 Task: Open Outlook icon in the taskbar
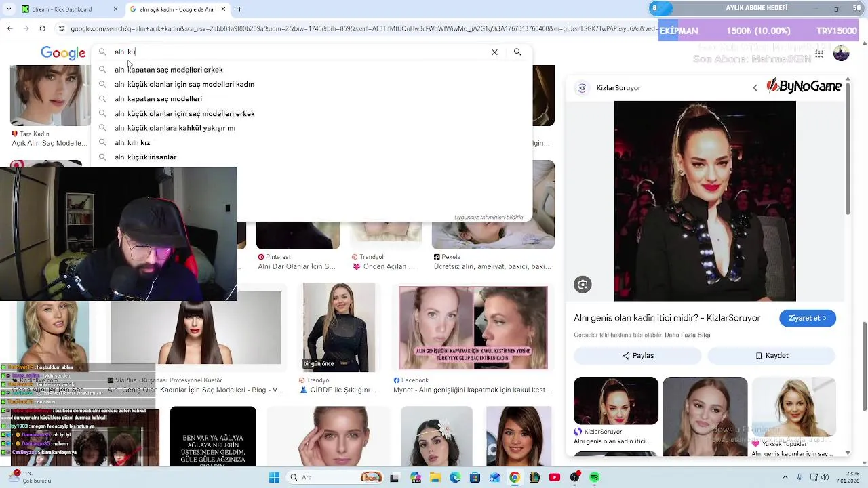pyautogui.click(x=495, y=477)
